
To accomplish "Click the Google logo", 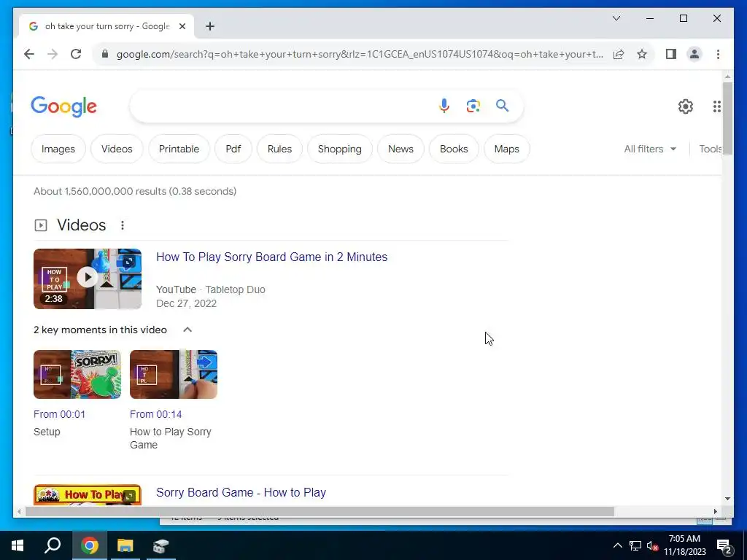I will click(64, 106).
